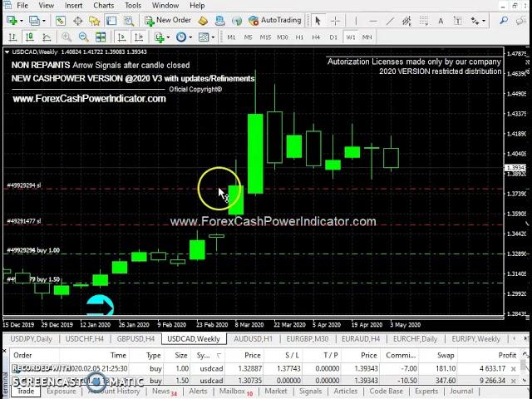The width and height of the screenshot is (532, 399).
Task: Switch chart to bar chart mode
Action: [x=12, y=37]
